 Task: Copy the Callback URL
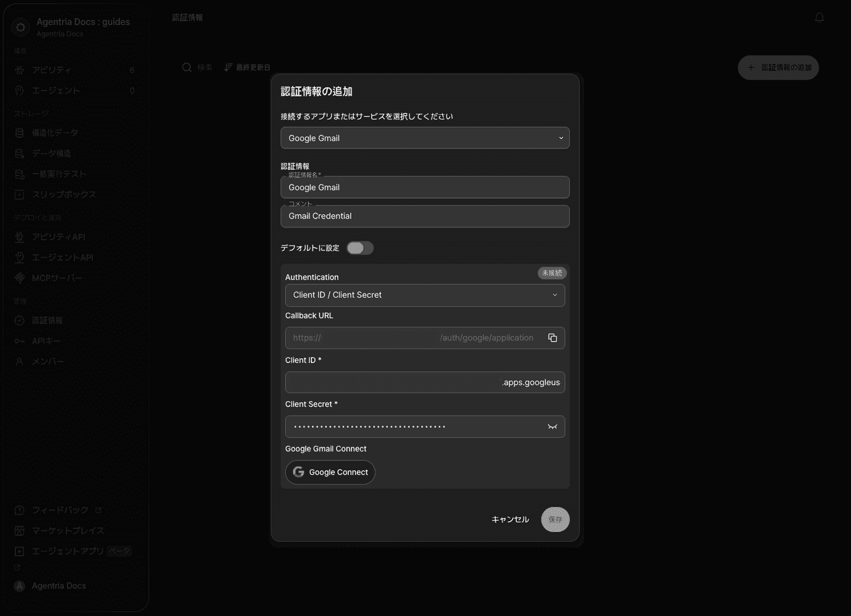pyautogui.click(x=552, y=338)
